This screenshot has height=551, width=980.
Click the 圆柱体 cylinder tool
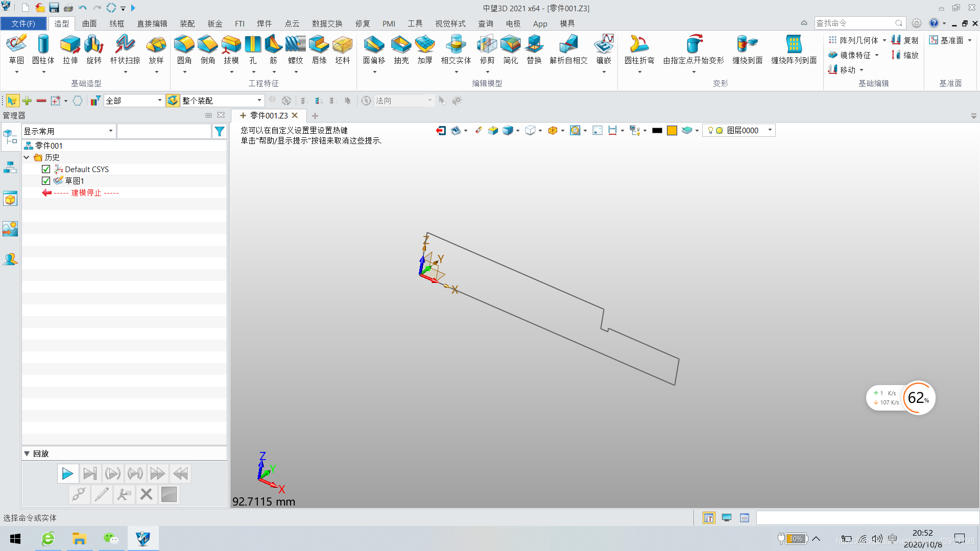[43, 50]
